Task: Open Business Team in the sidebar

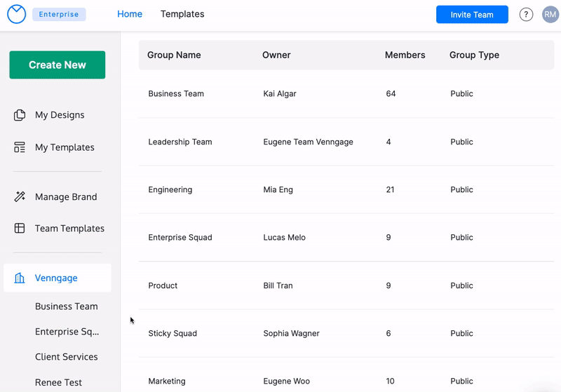Action: pos(67,306)
